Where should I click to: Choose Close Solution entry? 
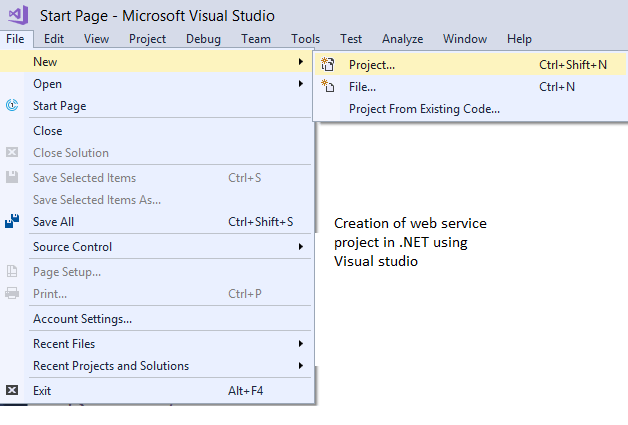[156, 153]
